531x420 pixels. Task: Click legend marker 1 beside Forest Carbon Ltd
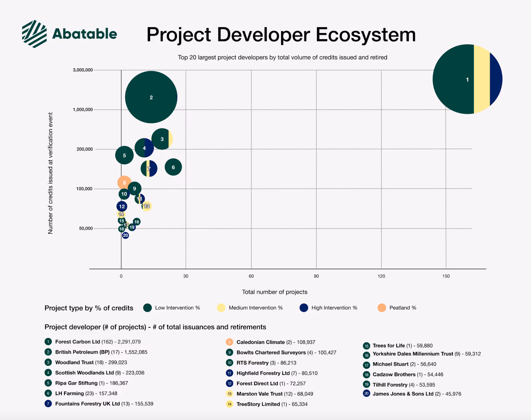[48, 342]
